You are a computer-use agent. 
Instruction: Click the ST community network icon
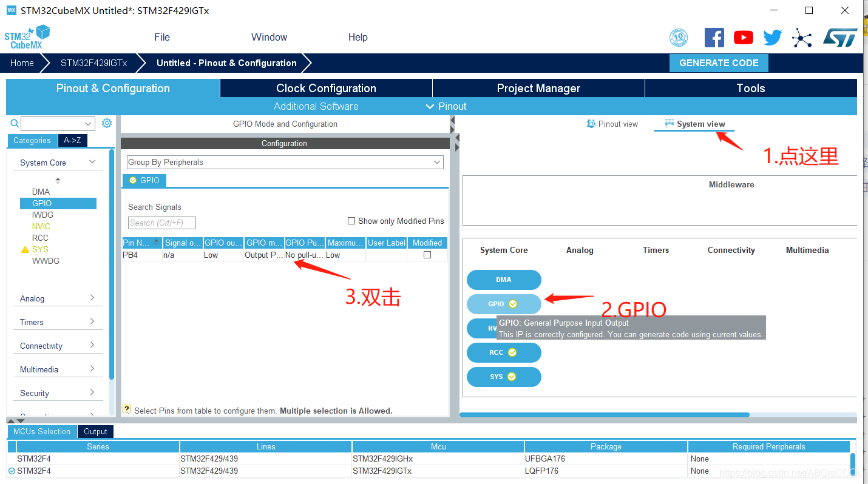(x=802, y=38)
